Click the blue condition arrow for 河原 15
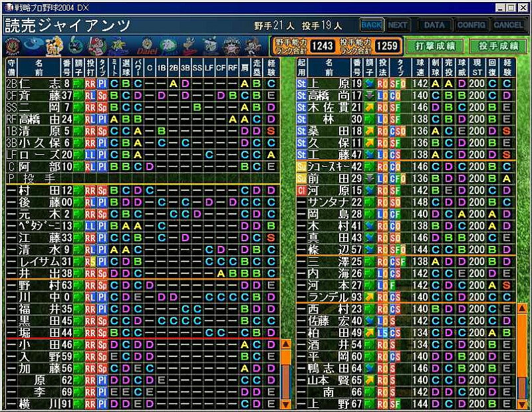 [x=370, y=191]
